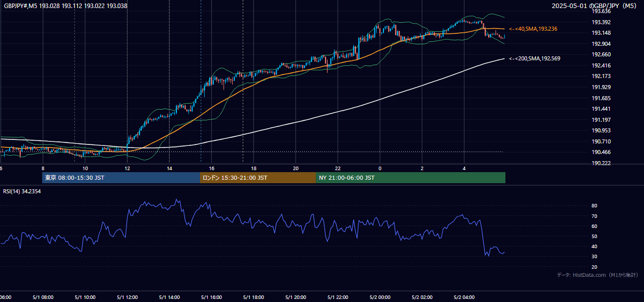
Task: Click the bottom time label 5/1 16:00
Action: click(x=211, y=297)
